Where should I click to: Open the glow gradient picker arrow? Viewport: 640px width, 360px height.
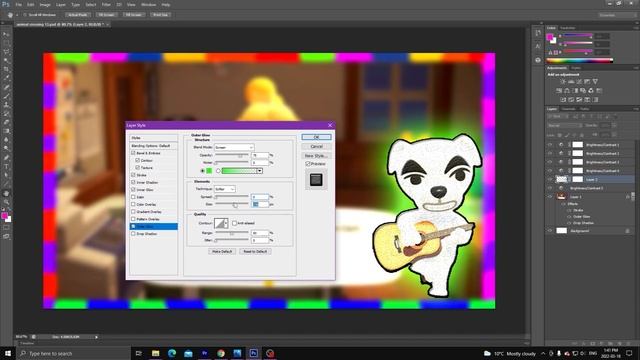tap(260, 171)
